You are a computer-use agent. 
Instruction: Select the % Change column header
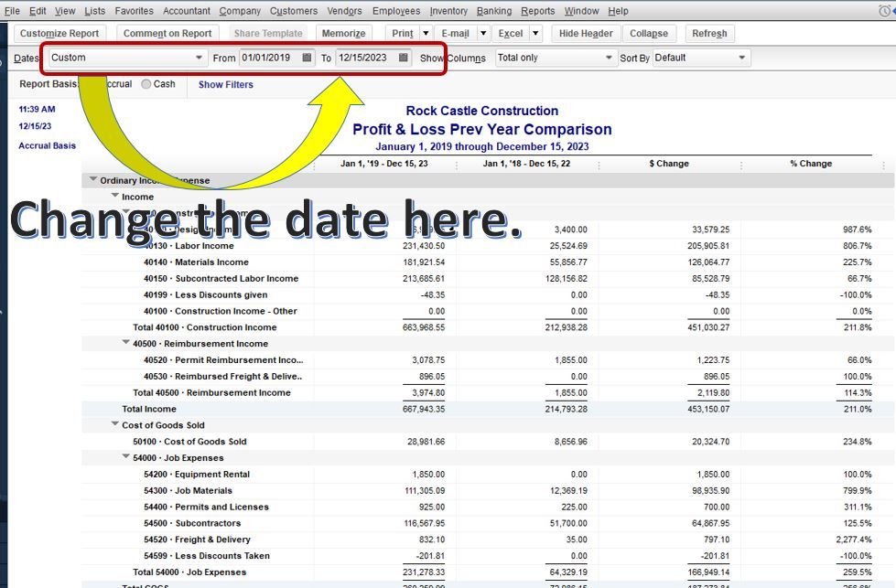click(x=811, y=164)
